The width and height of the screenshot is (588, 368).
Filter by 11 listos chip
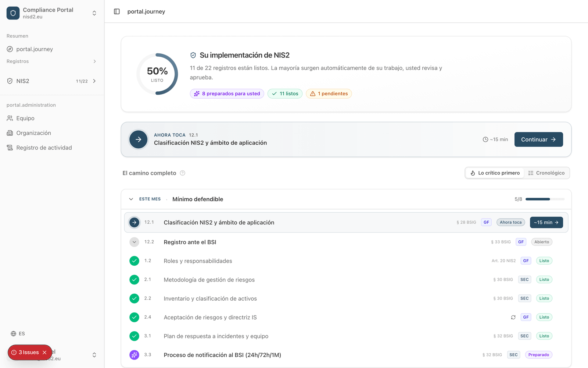click(285, 93)
